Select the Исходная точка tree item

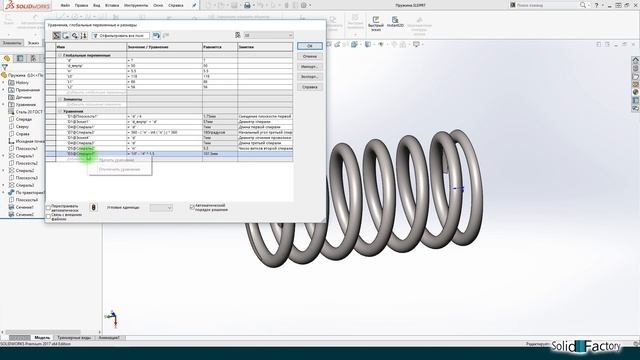[26, 141]
